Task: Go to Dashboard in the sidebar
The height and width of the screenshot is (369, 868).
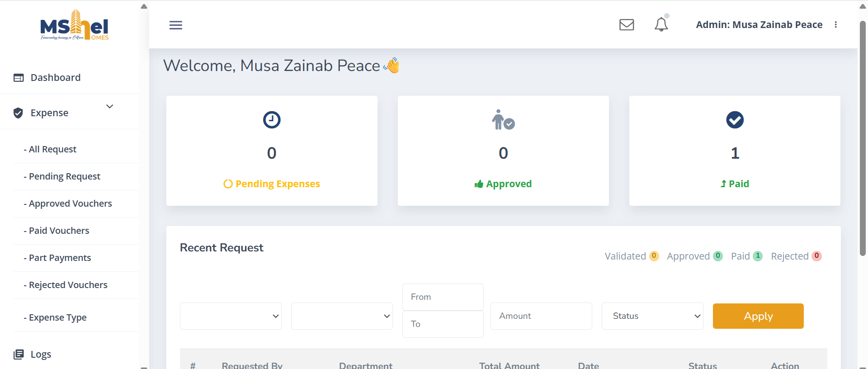Action: point(55,78)
